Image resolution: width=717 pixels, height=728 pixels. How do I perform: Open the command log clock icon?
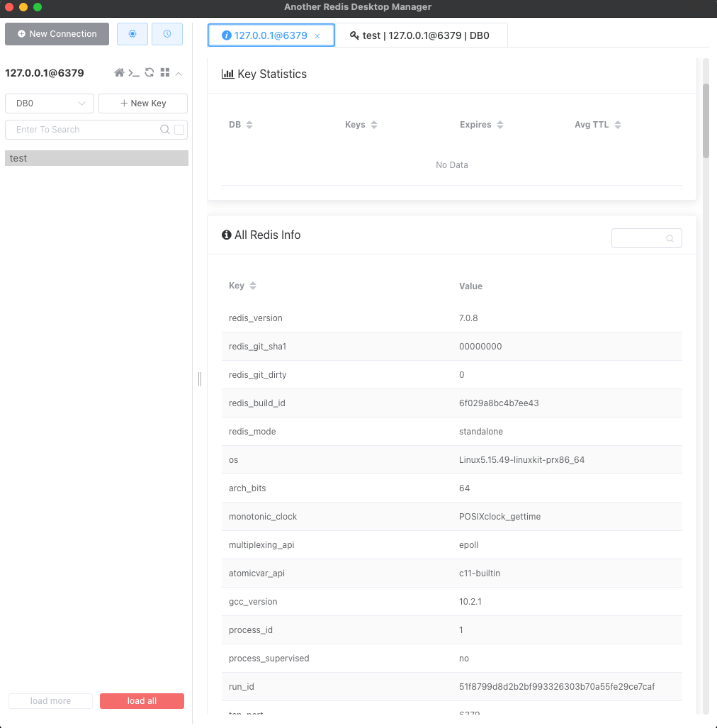tap(167, 34)
